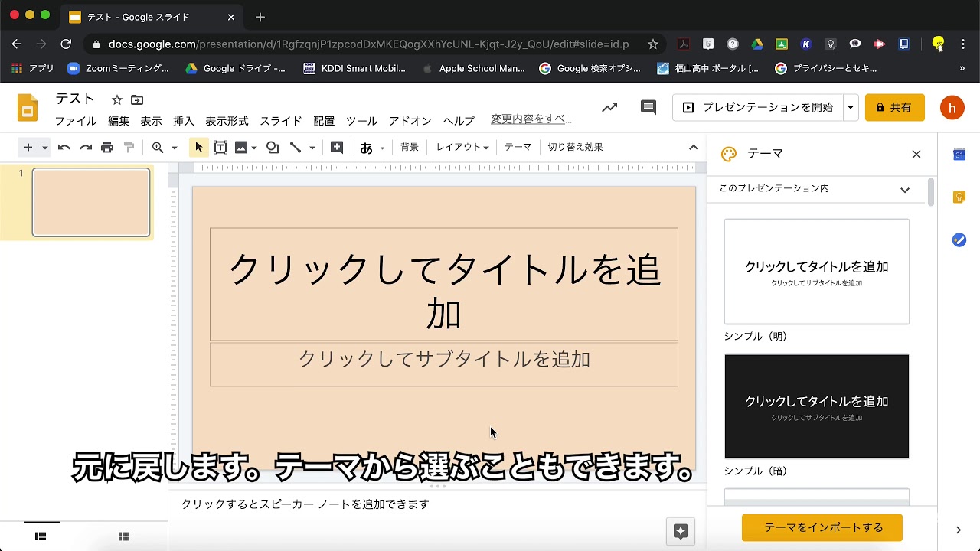This screenshot has width=980, height=551.
Task: Click the subtitle placeholder text
Action: [444, 360]
